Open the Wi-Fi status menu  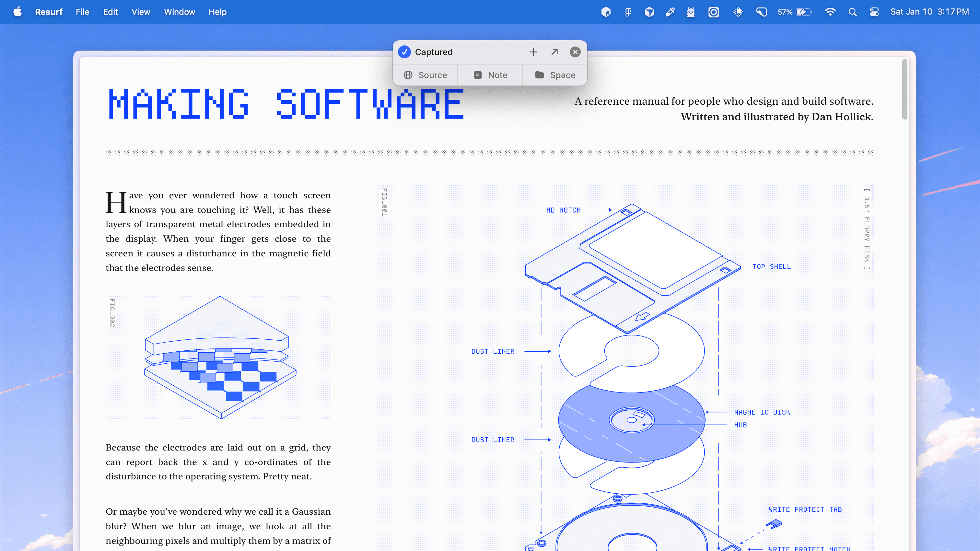point(830,12)
